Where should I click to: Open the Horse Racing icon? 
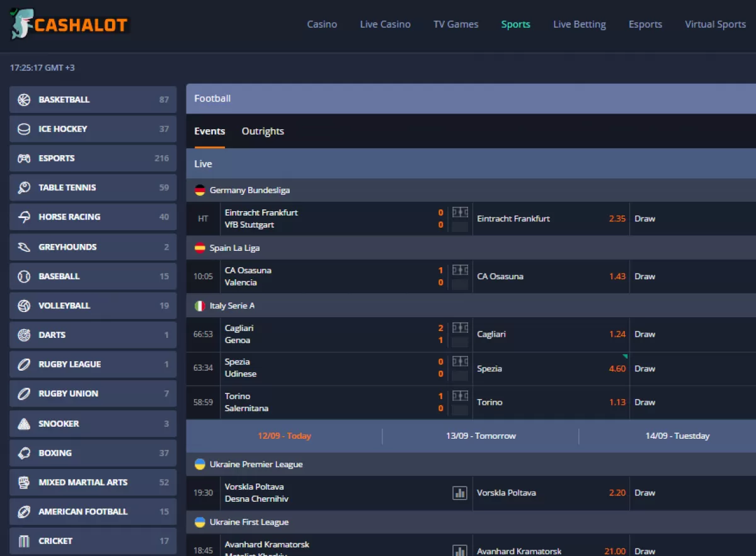(24, 217)
